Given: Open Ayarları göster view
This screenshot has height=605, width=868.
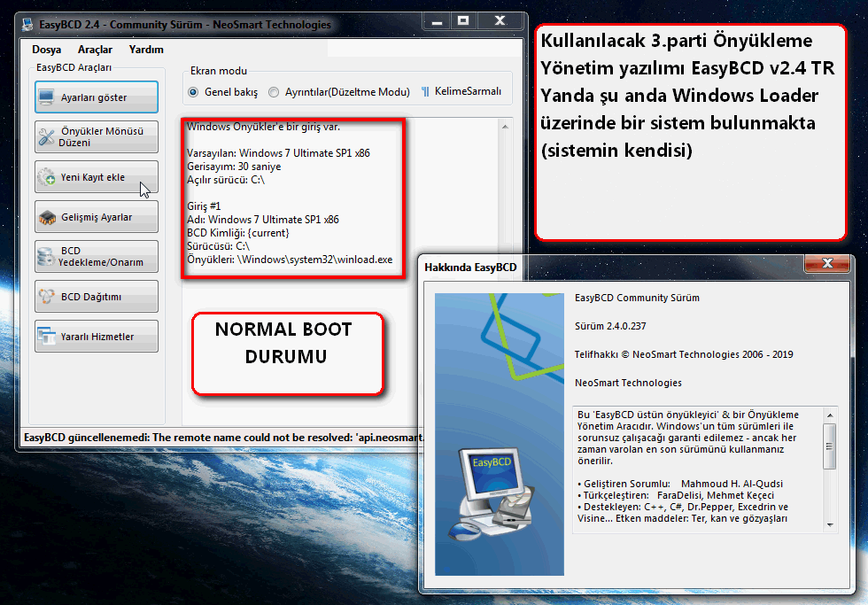Looking at the screenshot, I should pos(97,97).
